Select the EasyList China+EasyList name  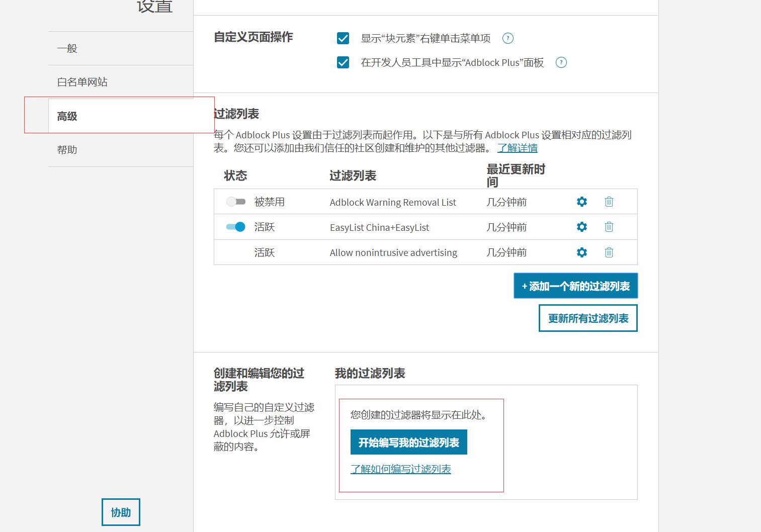380,227
